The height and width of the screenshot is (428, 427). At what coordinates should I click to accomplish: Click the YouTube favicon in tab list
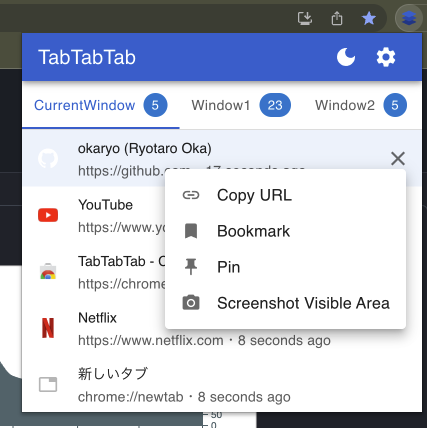tap(48, 215)
